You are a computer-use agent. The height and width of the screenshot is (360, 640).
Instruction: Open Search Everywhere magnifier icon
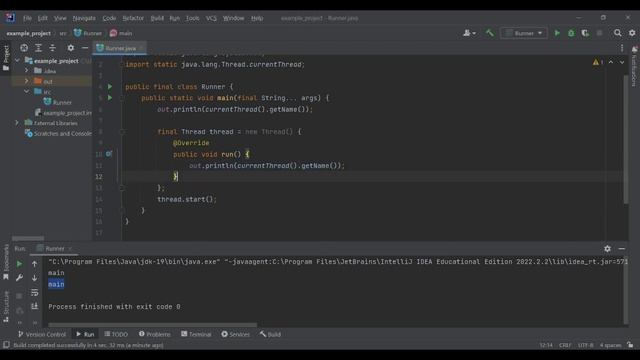click(618, 33)
